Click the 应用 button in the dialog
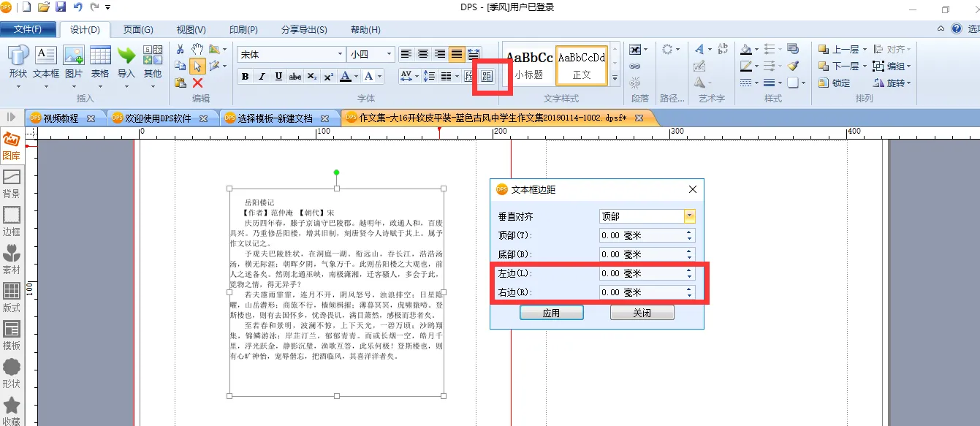This screenshot has width=980, height=426. 551,313
